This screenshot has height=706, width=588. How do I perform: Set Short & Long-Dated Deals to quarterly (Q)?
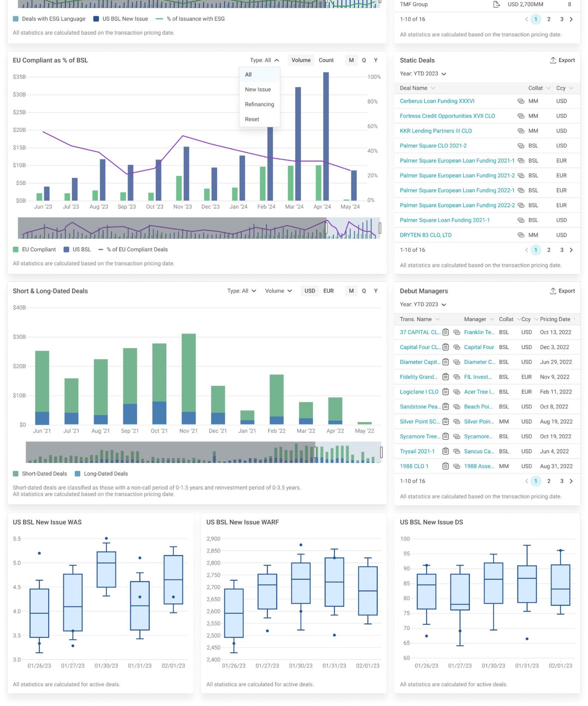coord(364,291)
